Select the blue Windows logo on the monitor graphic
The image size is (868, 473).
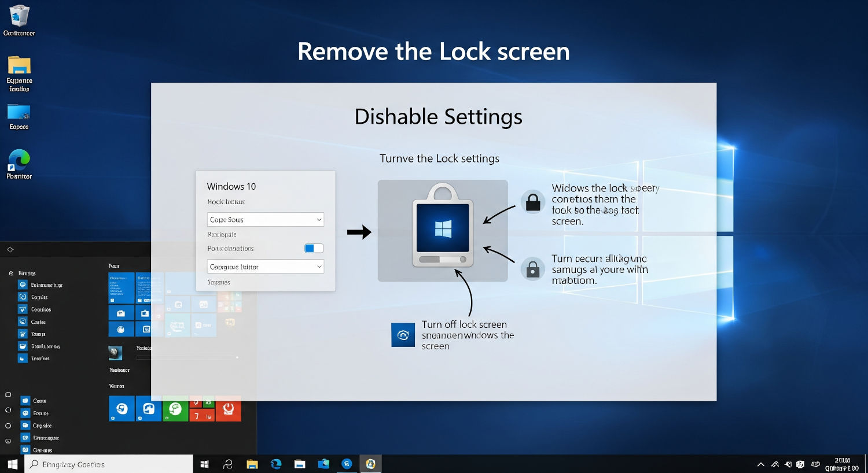coord(442,229)
